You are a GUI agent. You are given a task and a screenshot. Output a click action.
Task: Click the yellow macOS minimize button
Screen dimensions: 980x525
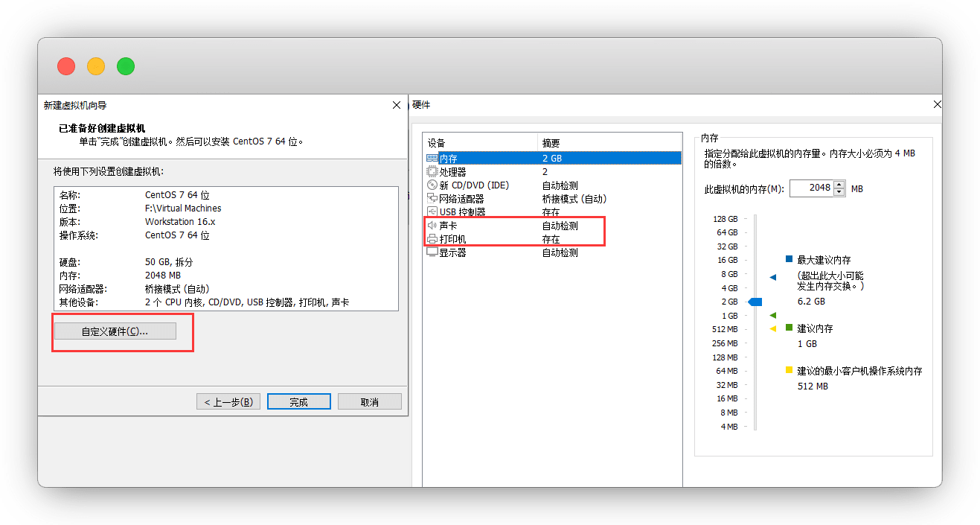pos(96,66)
